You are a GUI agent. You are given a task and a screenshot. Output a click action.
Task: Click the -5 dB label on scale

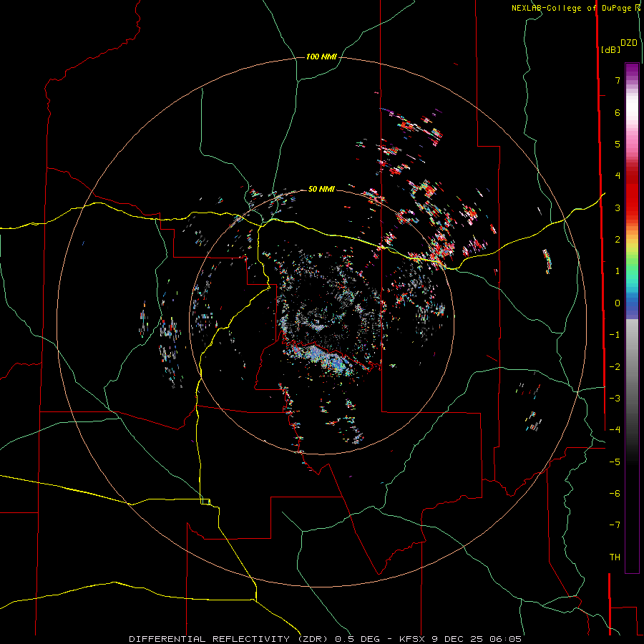click(615, 462)
